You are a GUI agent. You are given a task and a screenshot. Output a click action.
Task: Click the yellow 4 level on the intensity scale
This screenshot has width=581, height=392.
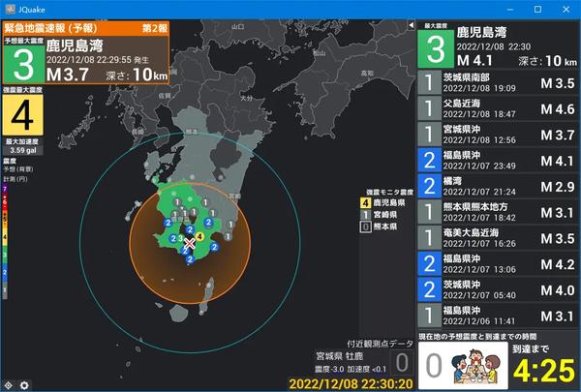tap(5, 237)
